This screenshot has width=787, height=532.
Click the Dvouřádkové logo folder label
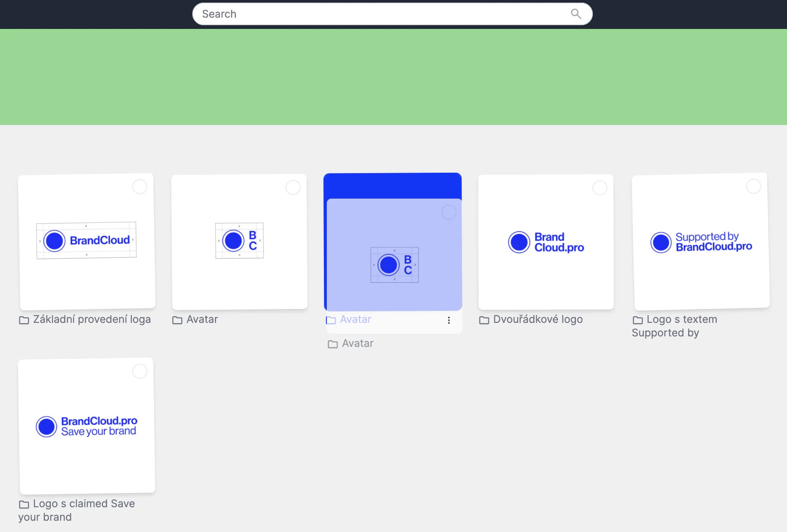click(538, 320)
